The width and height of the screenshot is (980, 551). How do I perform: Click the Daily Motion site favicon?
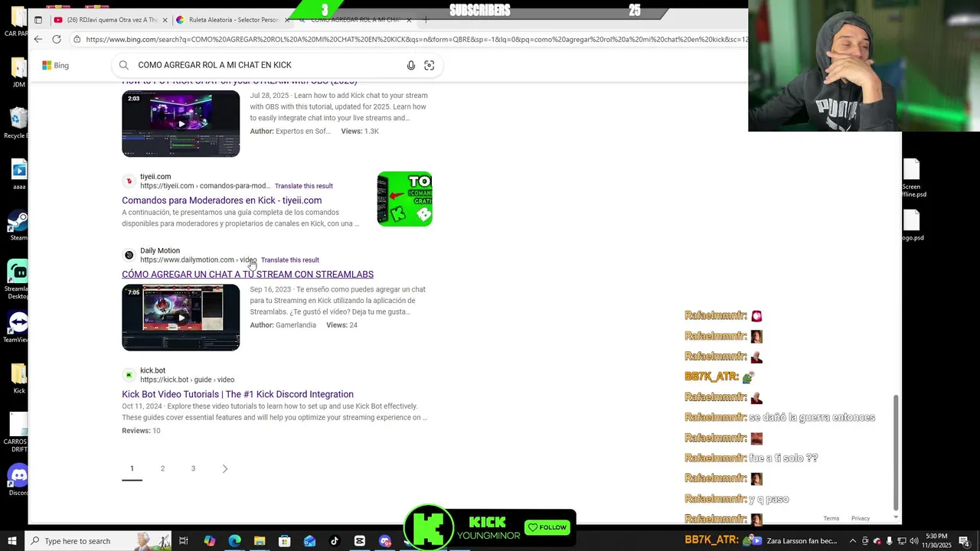click(129, 255)
